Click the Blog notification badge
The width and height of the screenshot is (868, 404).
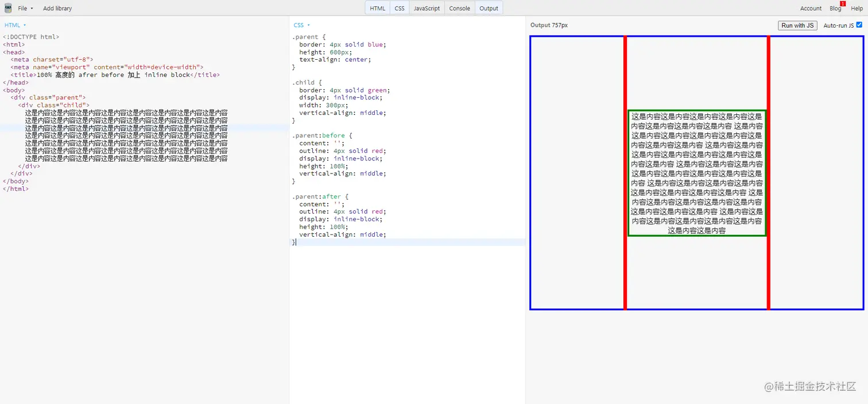tap(843, 3)
